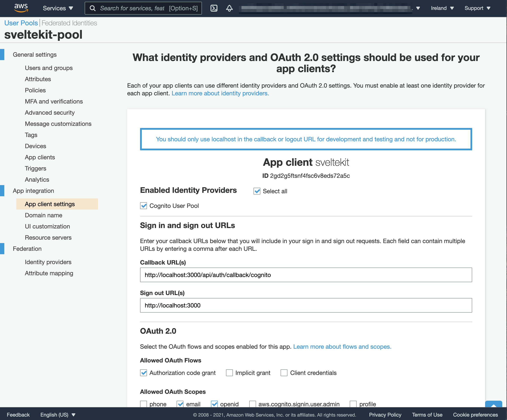507x420 pixels.
Task: Switch to the User Pools tab
Action: [21, 23]
